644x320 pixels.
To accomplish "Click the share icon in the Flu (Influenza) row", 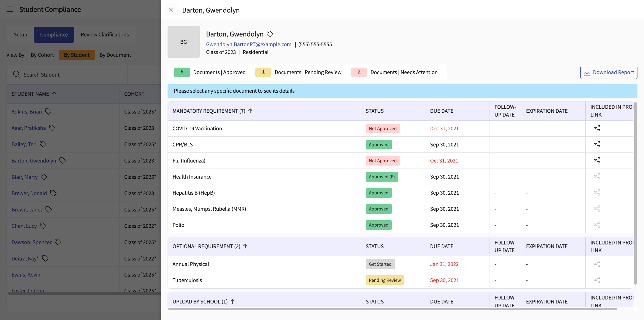I will point(597,161).
